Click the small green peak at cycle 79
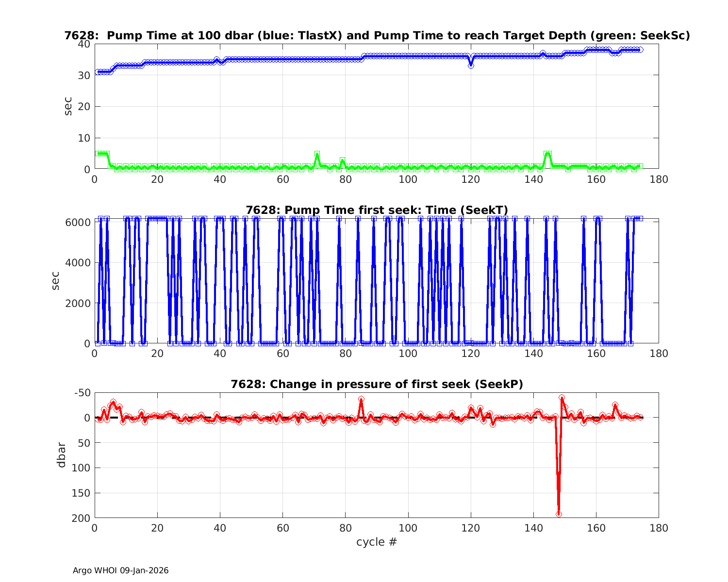The height and width of the screenshot is (582, 728). coord(342,160)
